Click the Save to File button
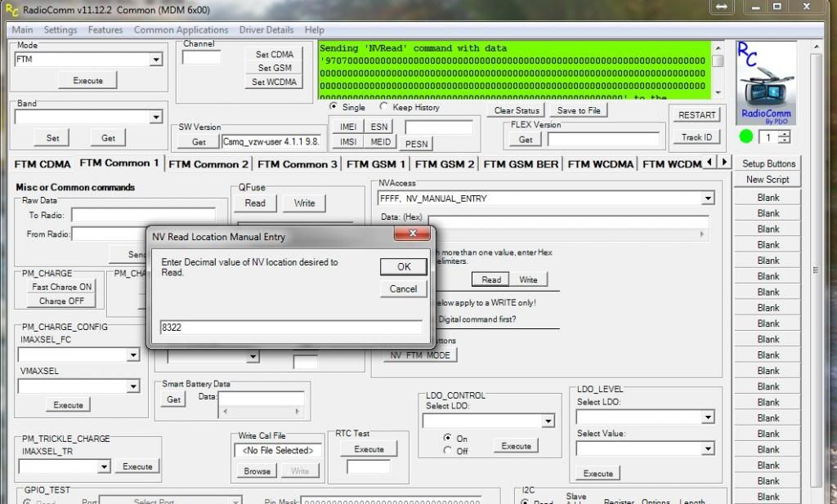This screenshot has width=837, height=504. click(x=579, y=110)
